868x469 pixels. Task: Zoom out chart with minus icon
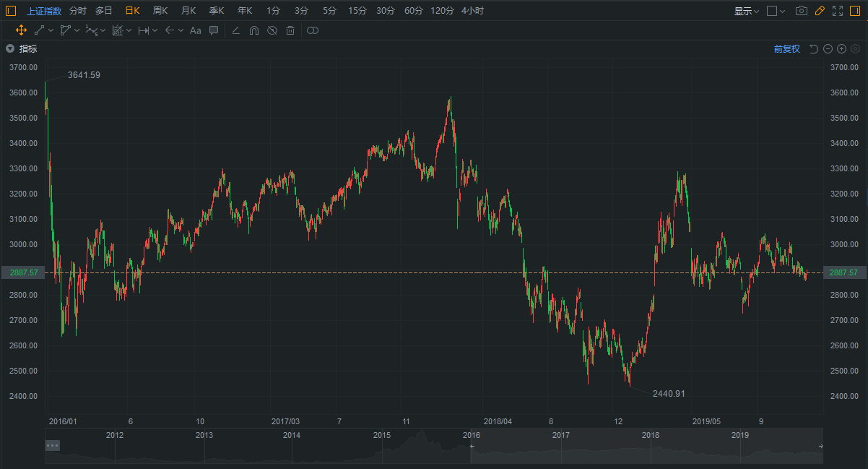coord(828,49)
